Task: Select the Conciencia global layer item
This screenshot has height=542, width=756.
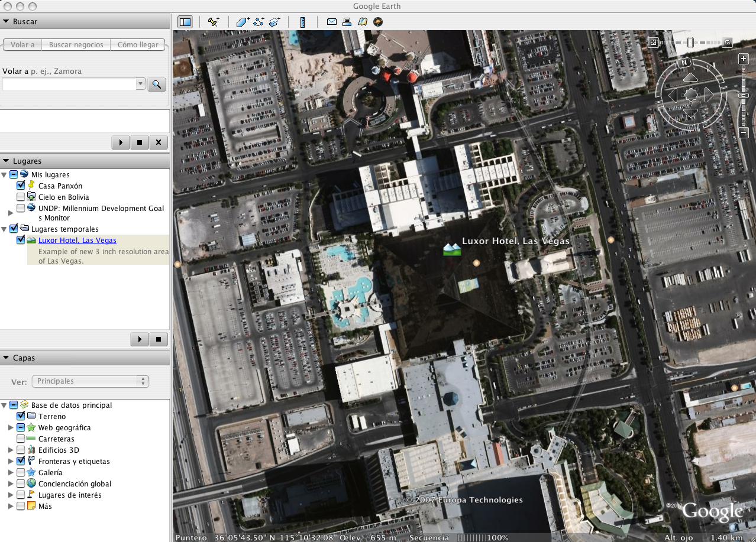Action: pos(75,483)
